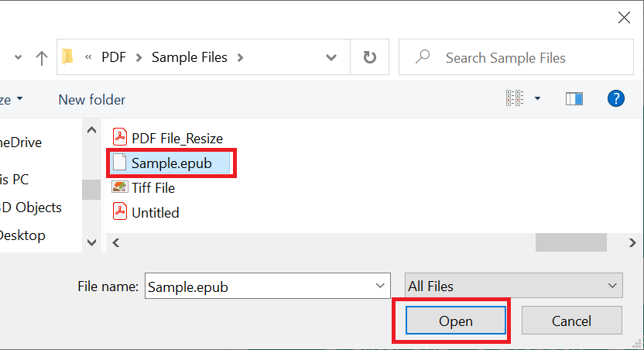Image resolution: width=644 pixels, height=350 pixels.
Task: Select the PDF File_Resize file
Action: (x=168, y=139)
